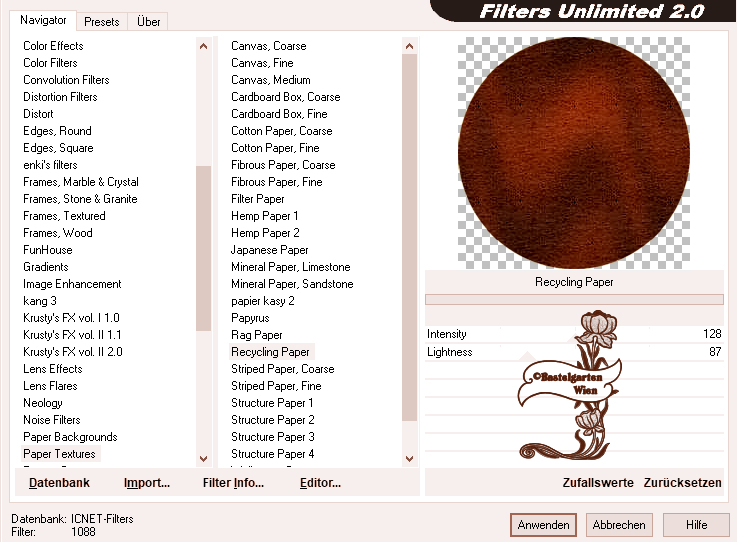Select Structure Paper 1 filter
Image resolution: width=737 pixels, height=542 pixels.
(272, 403)
